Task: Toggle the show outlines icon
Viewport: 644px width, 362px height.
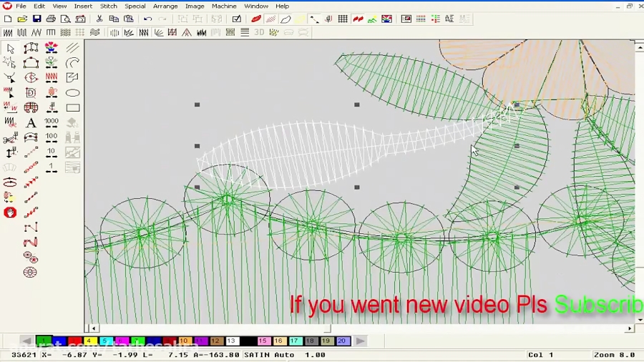Action: point(286,19)
